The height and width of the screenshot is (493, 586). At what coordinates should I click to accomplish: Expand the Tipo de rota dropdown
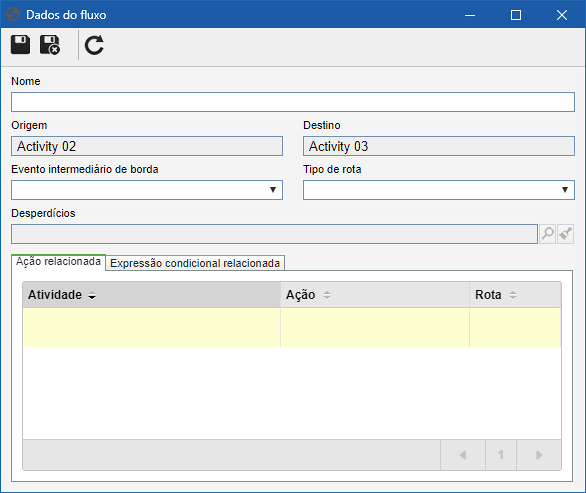pyautogui.click(x=565, y=190)
